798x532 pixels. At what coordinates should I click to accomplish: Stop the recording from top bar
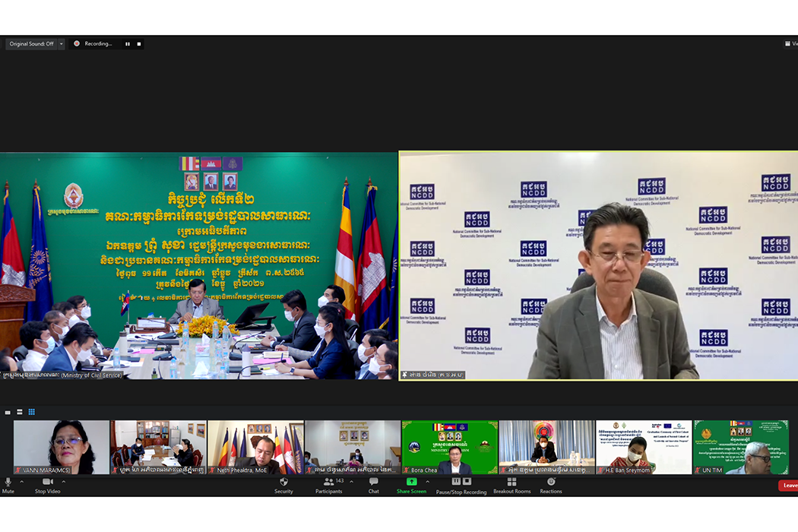coord(138,44)
